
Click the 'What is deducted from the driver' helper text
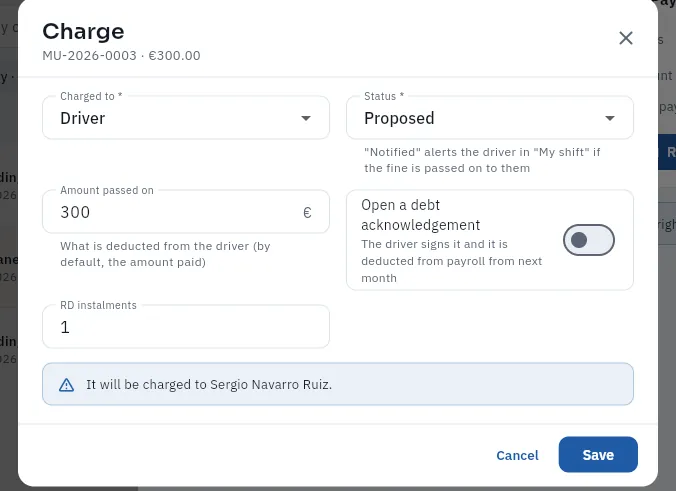pos(165,254)
